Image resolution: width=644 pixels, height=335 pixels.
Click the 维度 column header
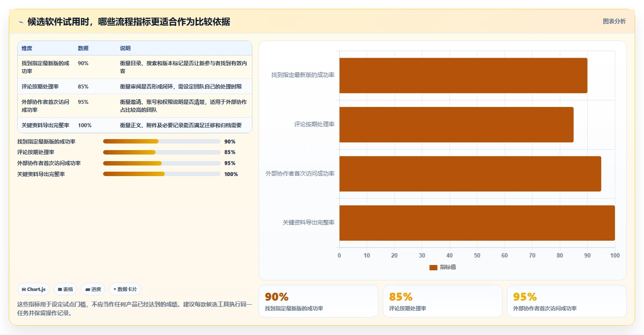[x=27, y=48]
